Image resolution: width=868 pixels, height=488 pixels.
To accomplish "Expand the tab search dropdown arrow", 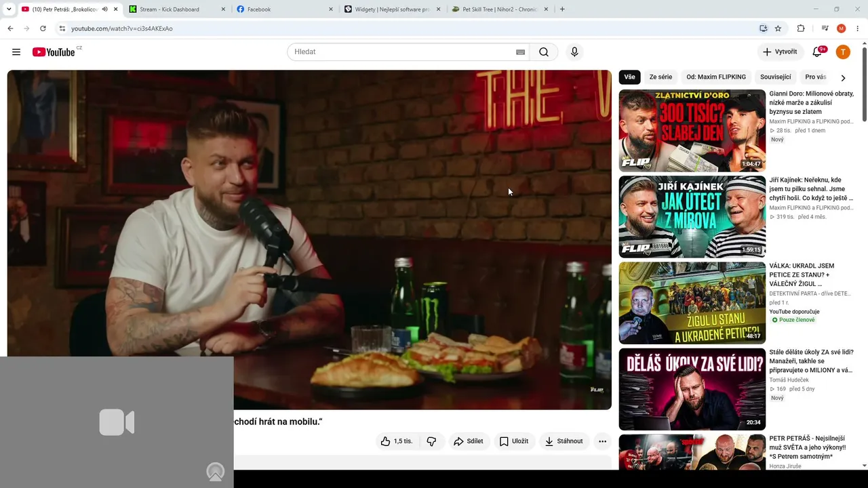I will pyautogui.click(x=9, y=9).
